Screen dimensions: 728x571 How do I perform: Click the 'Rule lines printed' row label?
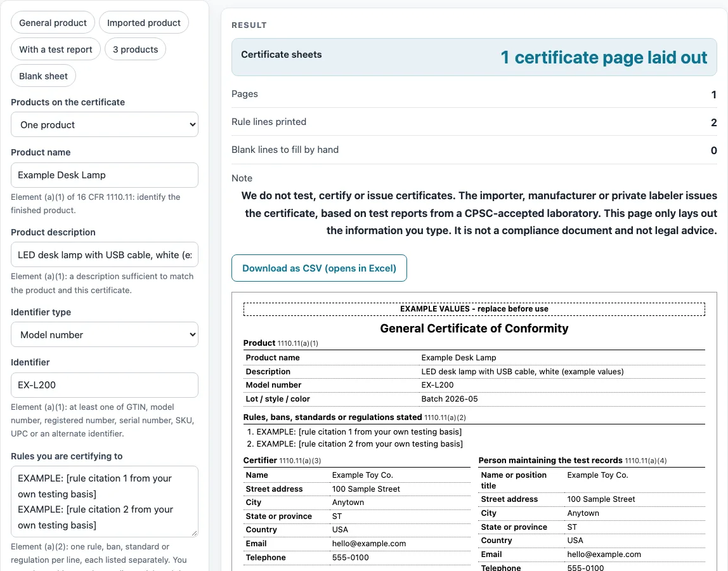click(x=269, y=122)
